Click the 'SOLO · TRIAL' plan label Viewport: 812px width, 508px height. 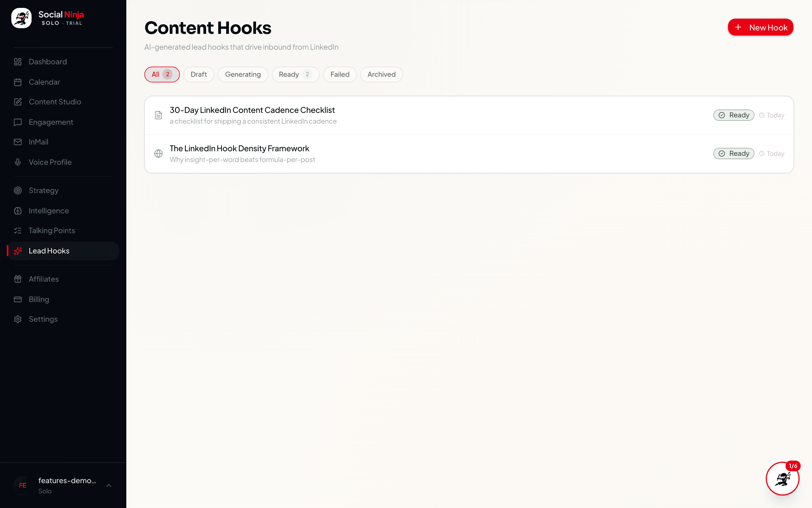tap(62, 23)
